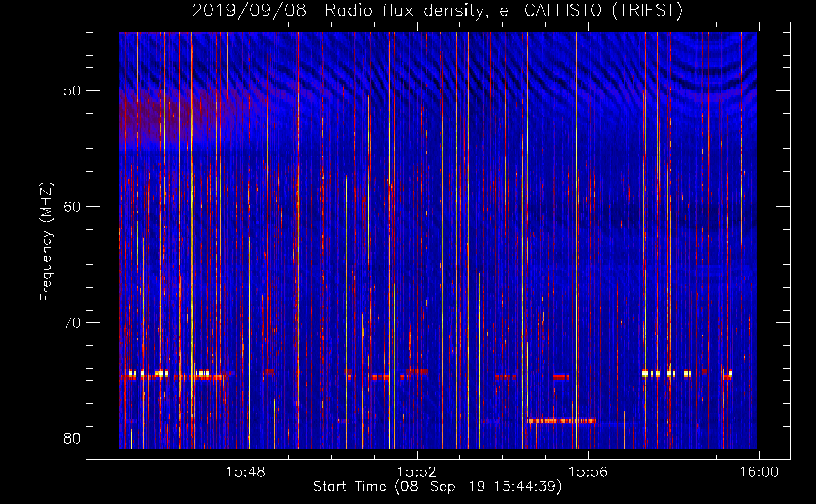Image resolution: width=816 pixels, height=504 pixels.
Task: Click the 15:48 time tick label
Action: [246, 472]
